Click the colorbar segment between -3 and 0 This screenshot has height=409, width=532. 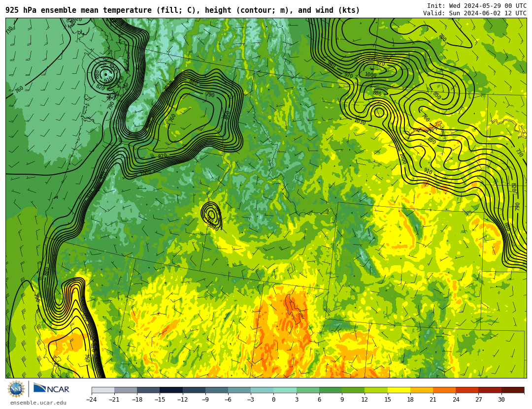click(x=262, y=390)
